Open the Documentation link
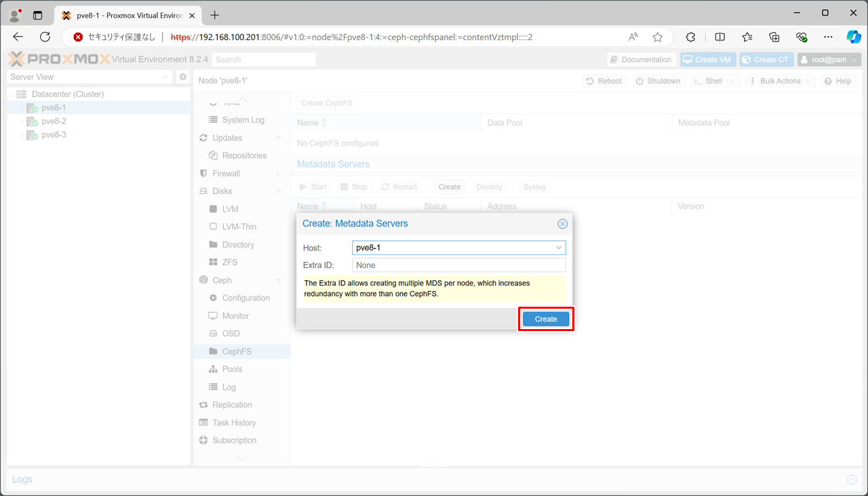The width and height of the screenshot is (868, 496). point(641,60)
